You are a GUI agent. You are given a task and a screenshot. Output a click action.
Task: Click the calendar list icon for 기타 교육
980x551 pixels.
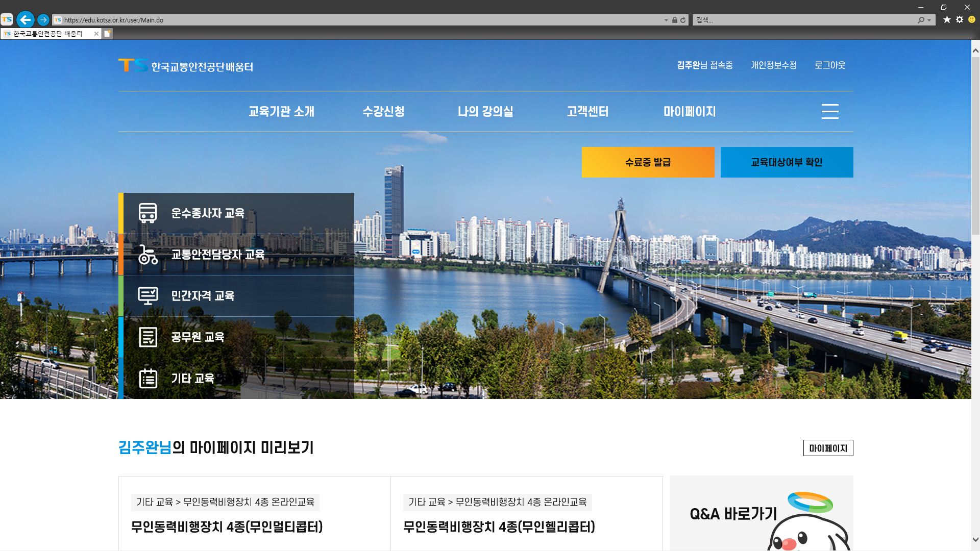coord(148,379)
